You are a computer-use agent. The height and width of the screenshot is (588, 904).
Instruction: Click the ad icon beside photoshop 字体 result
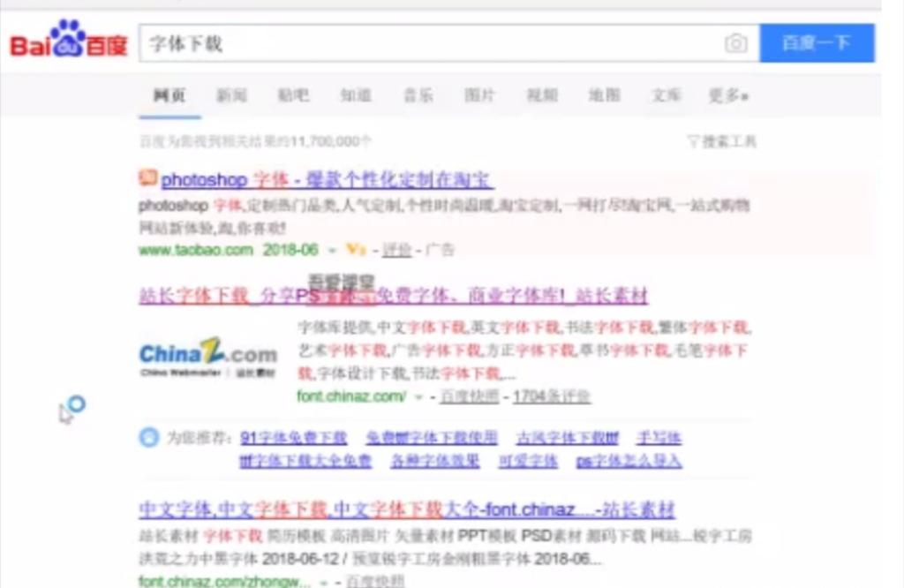coord(147,177)
